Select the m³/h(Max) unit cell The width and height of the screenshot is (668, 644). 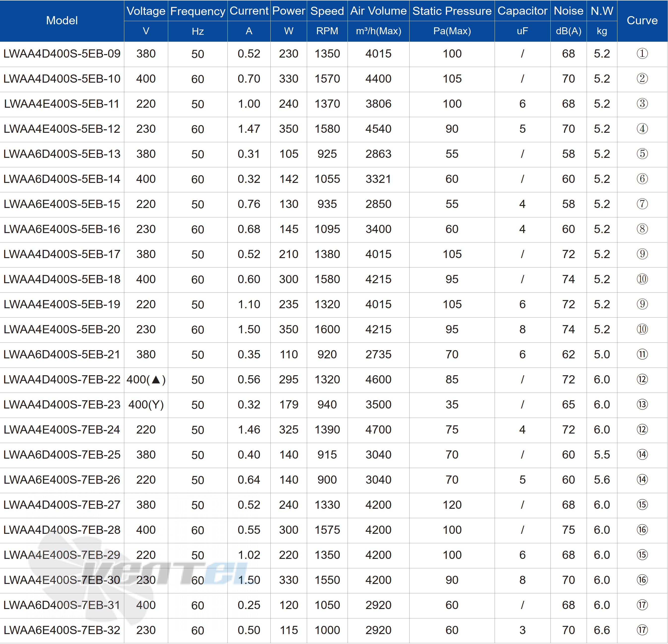[x=378, y=31]
